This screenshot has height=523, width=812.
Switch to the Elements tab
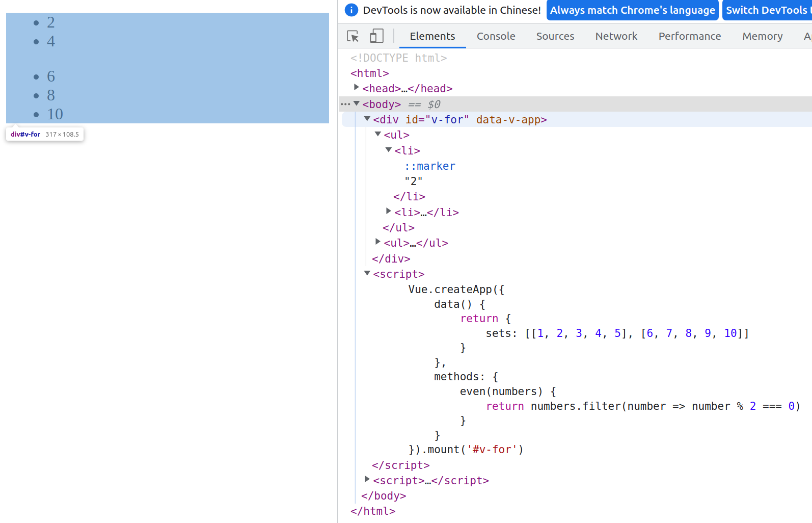432,36
